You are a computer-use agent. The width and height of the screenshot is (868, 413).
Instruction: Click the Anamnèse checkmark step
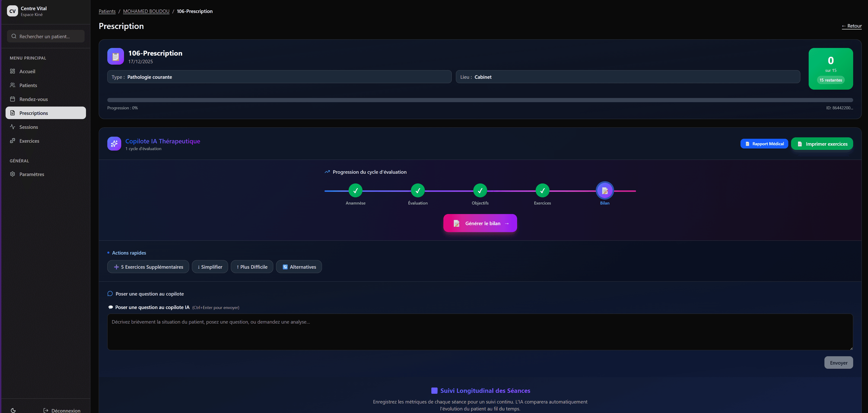[x=355, y=191]
